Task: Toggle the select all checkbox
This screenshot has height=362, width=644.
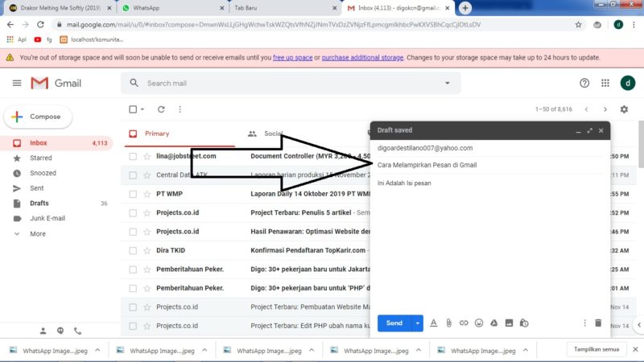Action: click(133, 109)
